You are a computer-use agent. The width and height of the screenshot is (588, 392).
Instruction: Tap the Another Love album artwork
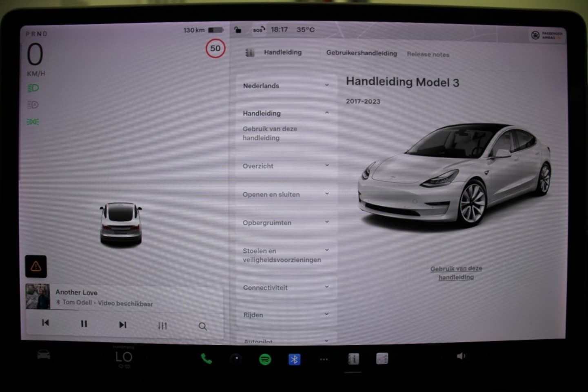(38, 296)
